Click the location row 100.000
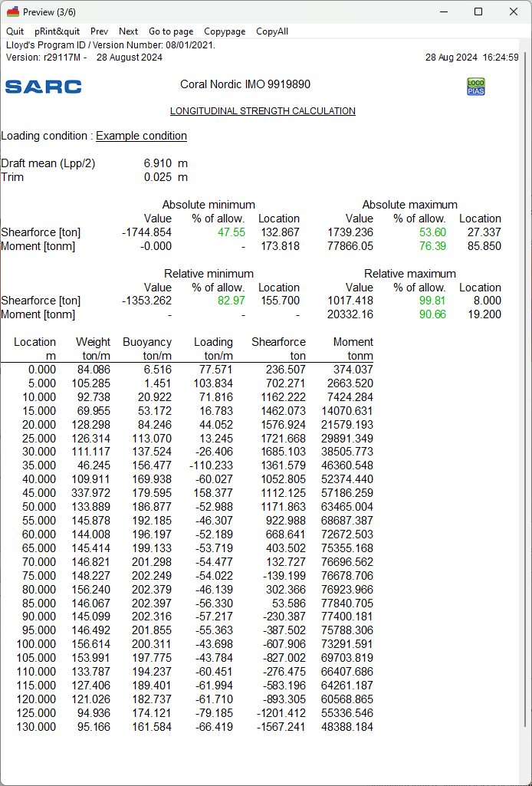The width and height of the screenshot is (532, 786). [x=36, y=644]
